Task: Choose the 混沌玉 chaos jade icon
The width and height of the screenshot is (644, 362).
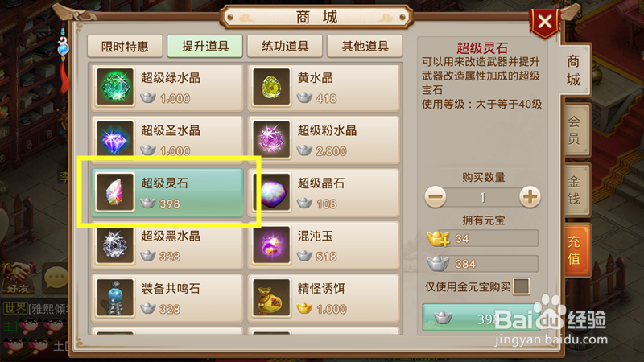Action: pos(271,245)
